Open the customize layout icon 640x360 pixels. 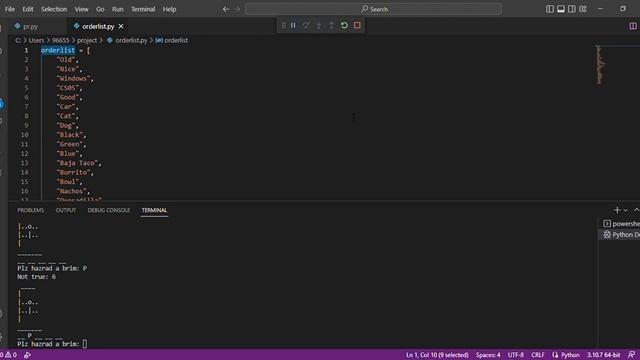(583, 9)
